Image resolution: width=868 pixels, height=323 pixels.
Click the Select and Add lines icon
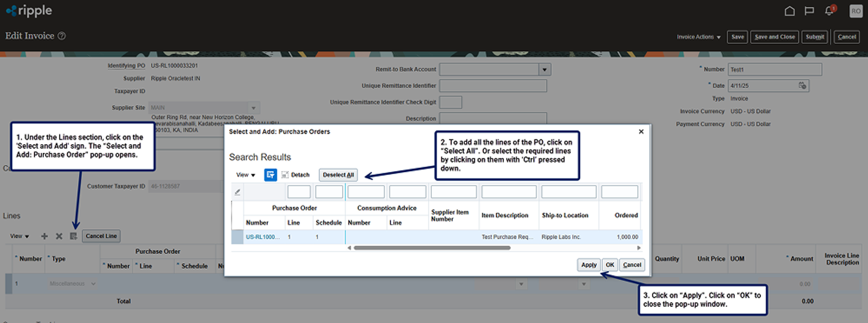pos(73,236)
